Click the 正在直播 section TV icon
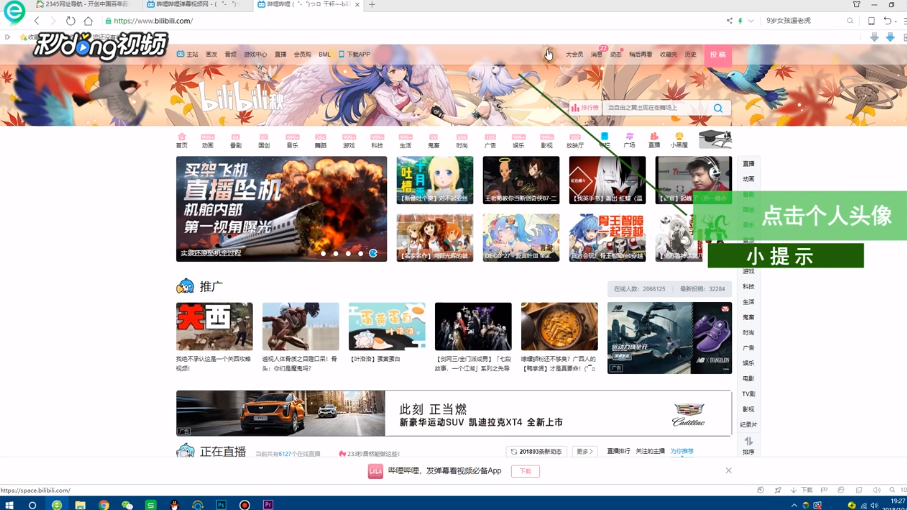The image size is (907, 510). pyautogui.click(x=185, y=451)
